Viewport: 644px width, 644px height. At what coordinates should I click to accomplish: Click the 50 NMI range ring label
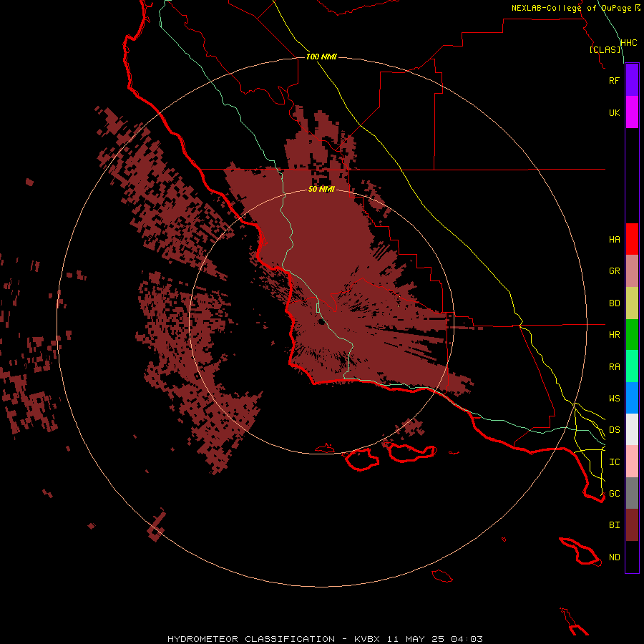pyautogui.click(x=321, y=190)
